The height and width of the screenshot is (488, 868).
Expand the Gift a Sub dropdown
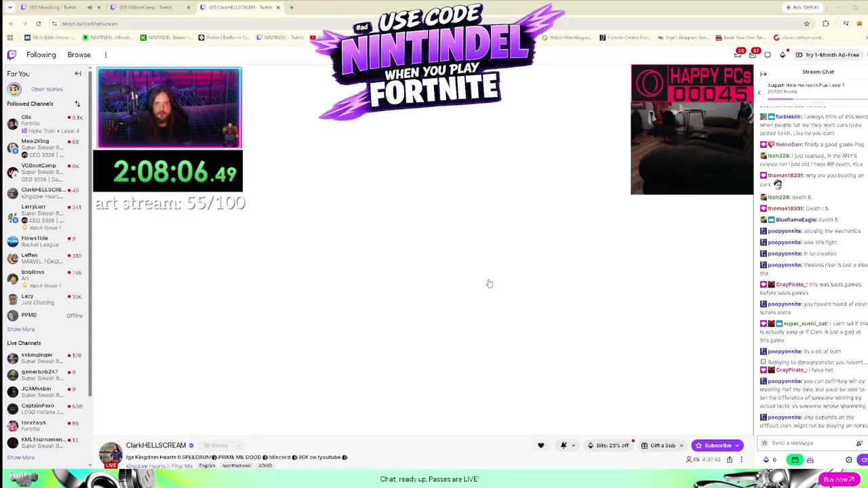point(681,445)
